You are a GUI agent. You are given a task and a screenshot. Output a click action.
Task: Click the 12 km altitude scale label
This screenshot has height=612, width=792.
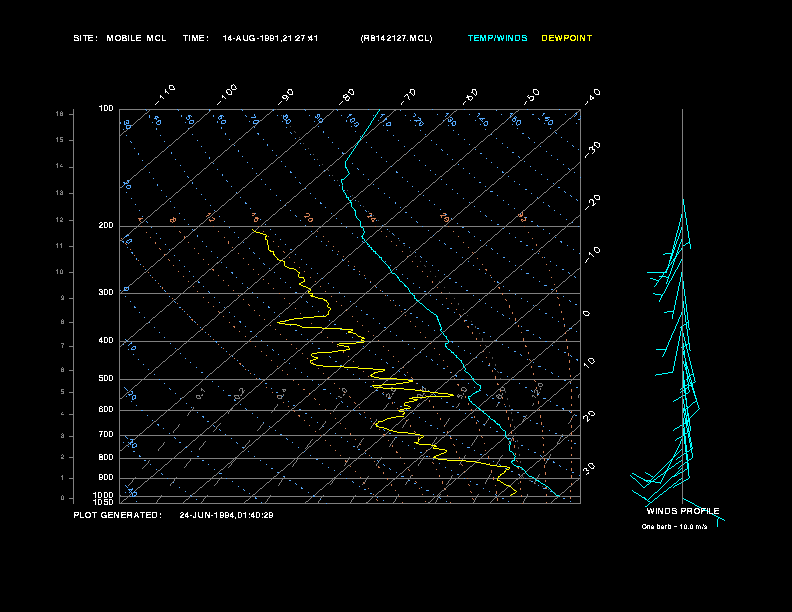coord(60,220)
